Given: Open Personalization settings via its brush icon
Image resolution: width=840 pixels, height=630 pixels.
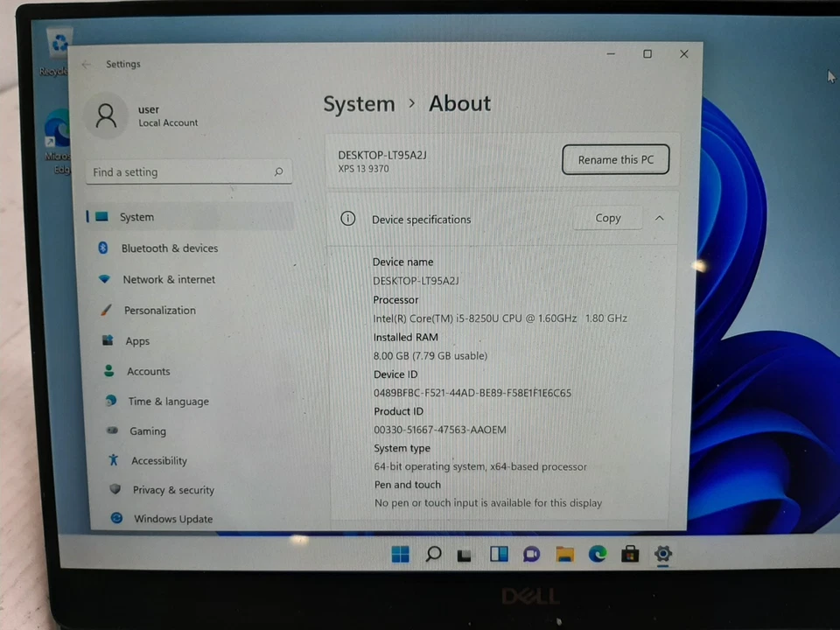Looking at the screenshot, I should pos(106,310).
